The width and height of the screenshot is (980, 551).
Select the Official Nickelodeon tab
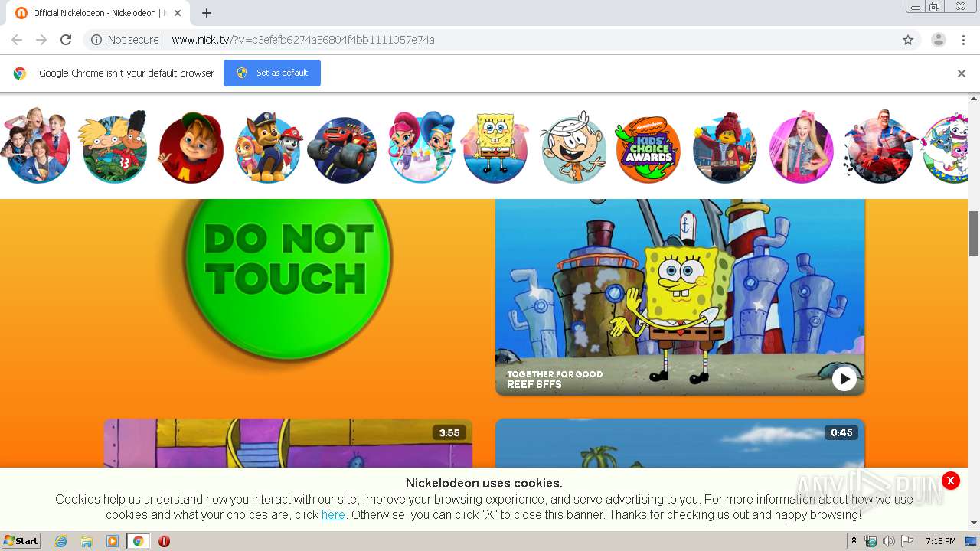pyautogui.click(x=98, y=13)
